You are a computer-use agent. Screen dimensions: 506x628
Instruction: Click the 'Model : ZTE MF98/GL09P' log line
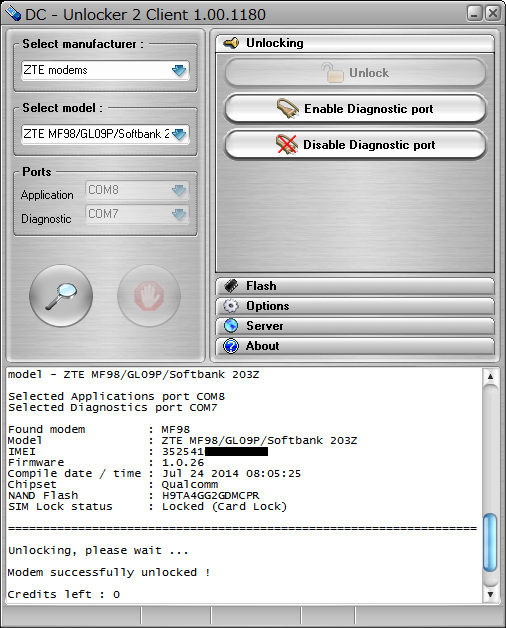[x=182, y=441]
